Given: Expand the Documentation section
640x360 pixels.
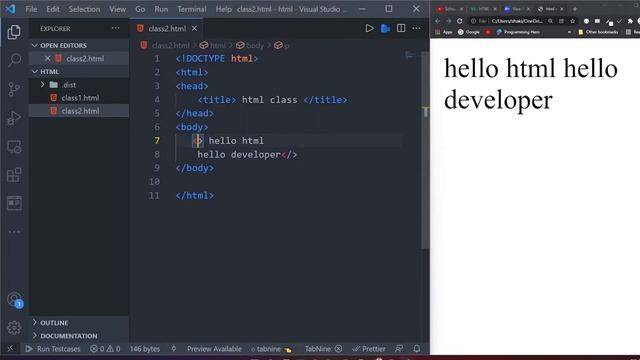Looking at the screenshot, I should coord(35,336).
